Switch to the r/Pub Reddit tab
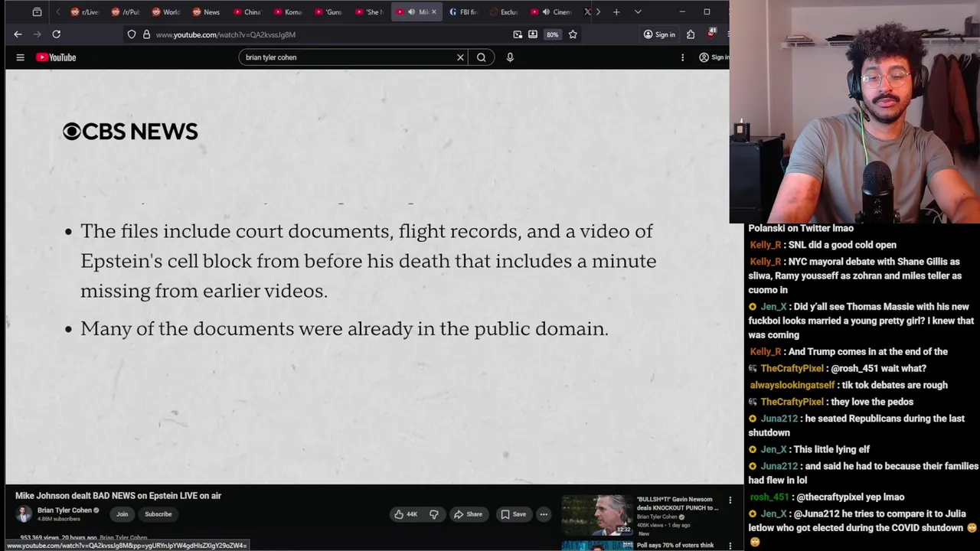The width and height of the screenshot is (980, 551). pyautogui.click(x=126, y=12)
